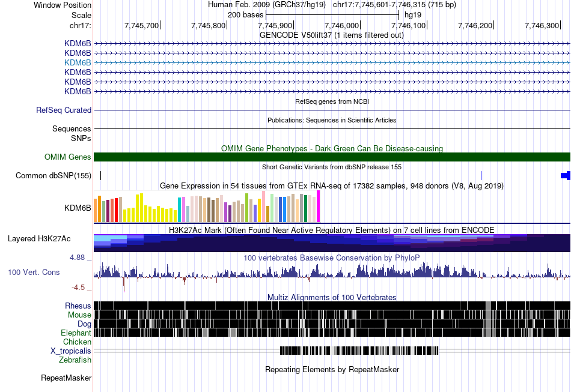Click the thick blue dbSNP variant block
Image resolution: width=571 pixels, height=392 pixels.
[x=566, y=176]
